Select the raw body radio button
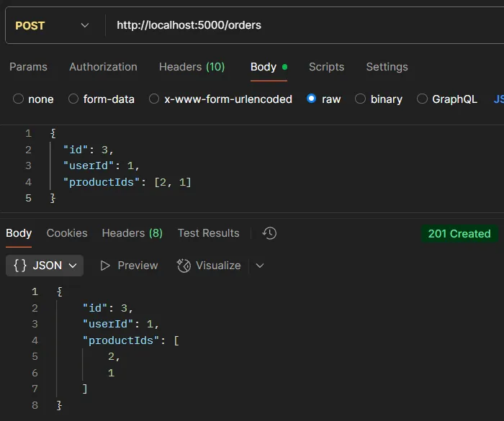 pos(311,99)
